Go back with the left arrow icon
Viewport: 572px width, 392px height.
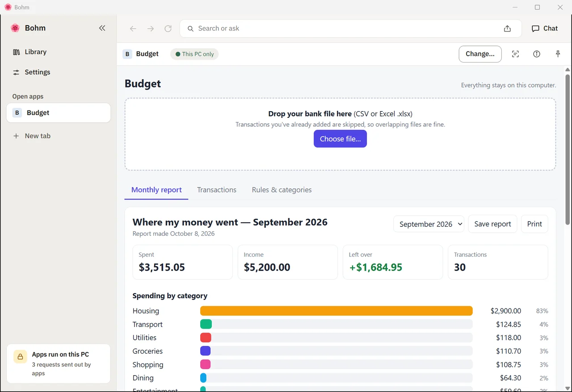click(x=133, y=29)
